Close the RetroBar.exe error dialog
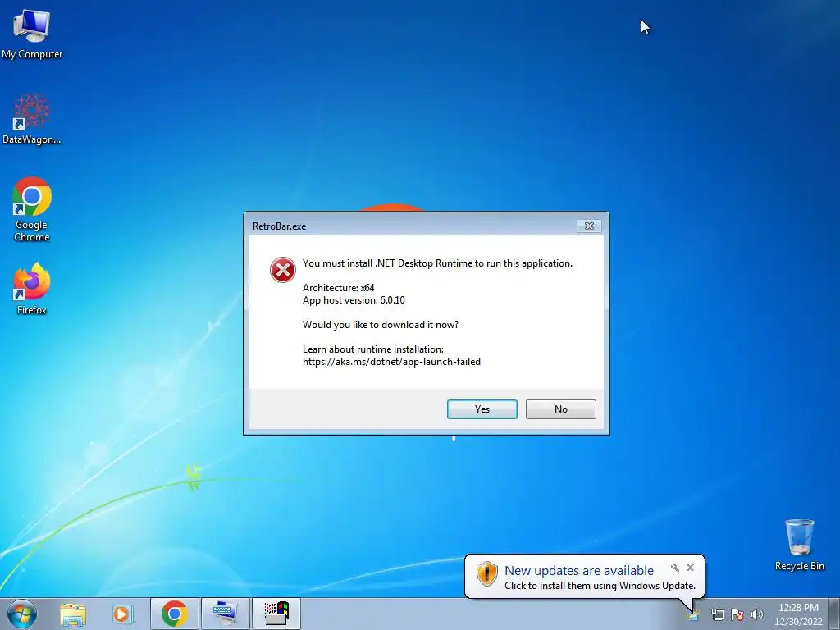This screenshot has width=840, height=630. [x=589, y=226]
